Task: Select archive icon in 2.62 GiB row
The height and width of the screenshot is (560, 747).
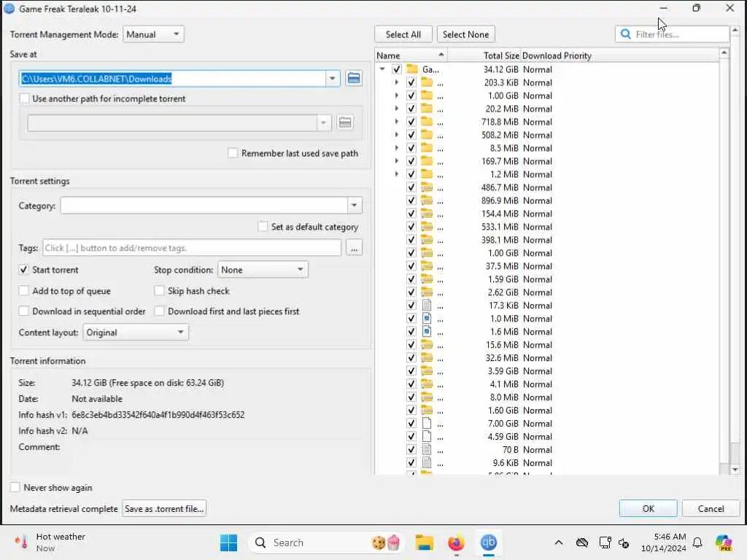Action: (x=427, y=292)
